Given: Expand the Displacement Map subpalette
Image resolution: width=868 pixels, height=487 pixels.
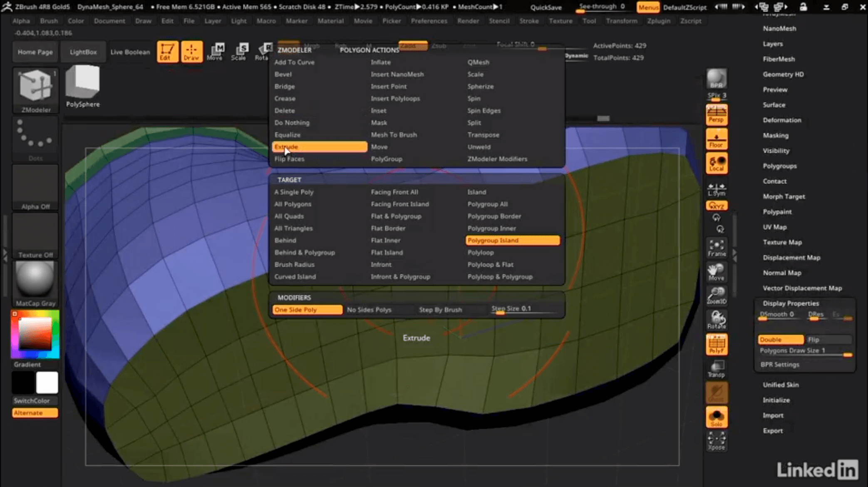Looking at the screenshot, I should click(791, 257).
